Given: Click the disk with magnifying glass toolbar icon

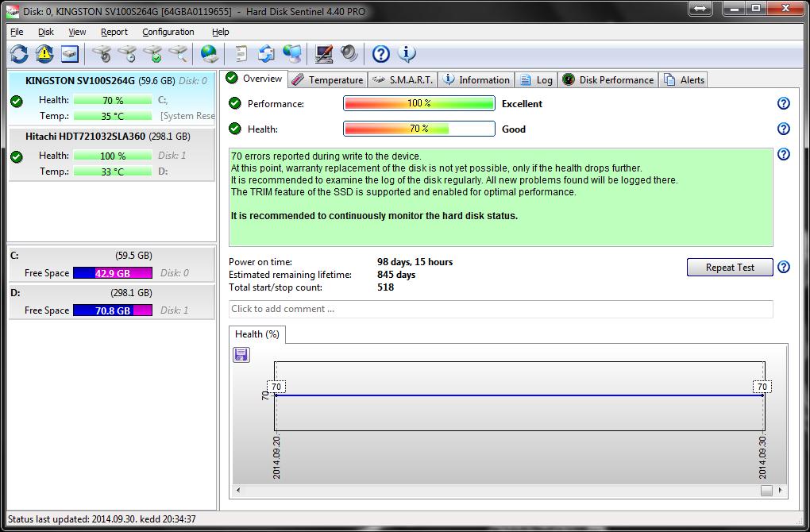Looking at the screenshot, I should click(178, 54).
